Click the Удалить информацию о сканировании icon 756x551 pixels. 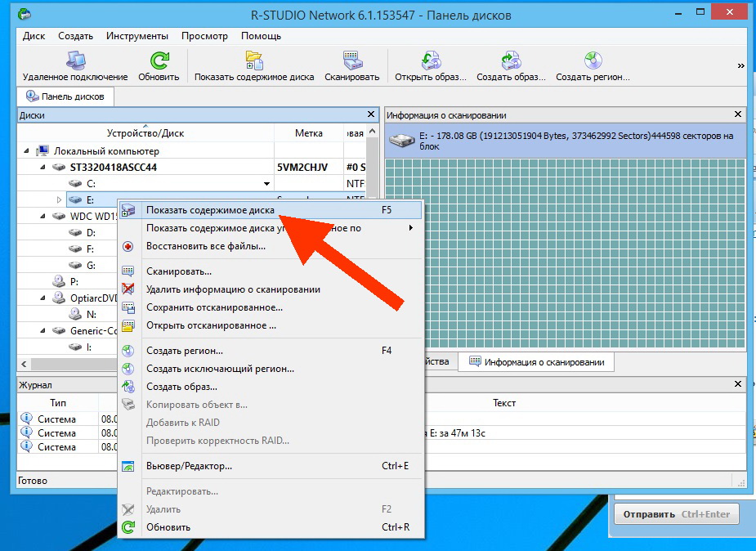(128, 289)
